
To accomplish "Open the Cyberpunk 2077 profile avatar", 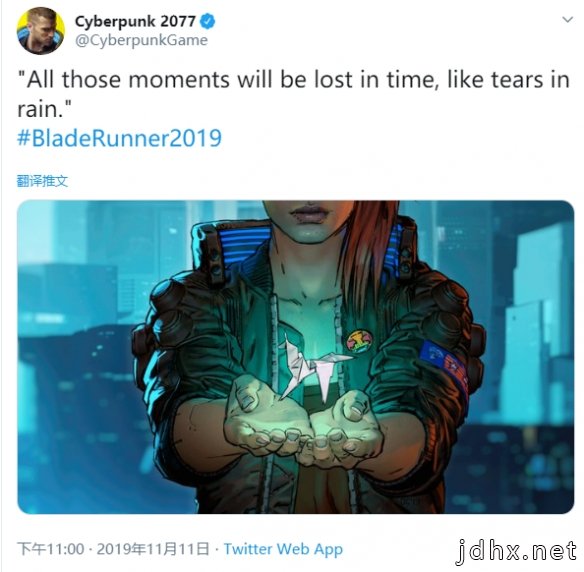I will tap(41, 31).
